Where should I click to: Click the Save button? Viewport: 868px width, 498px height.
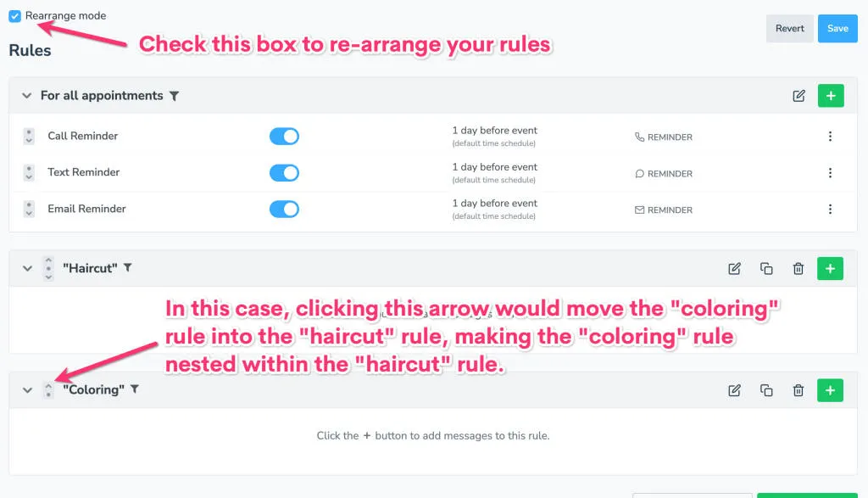pyautogui.click(x=837, y=28)
